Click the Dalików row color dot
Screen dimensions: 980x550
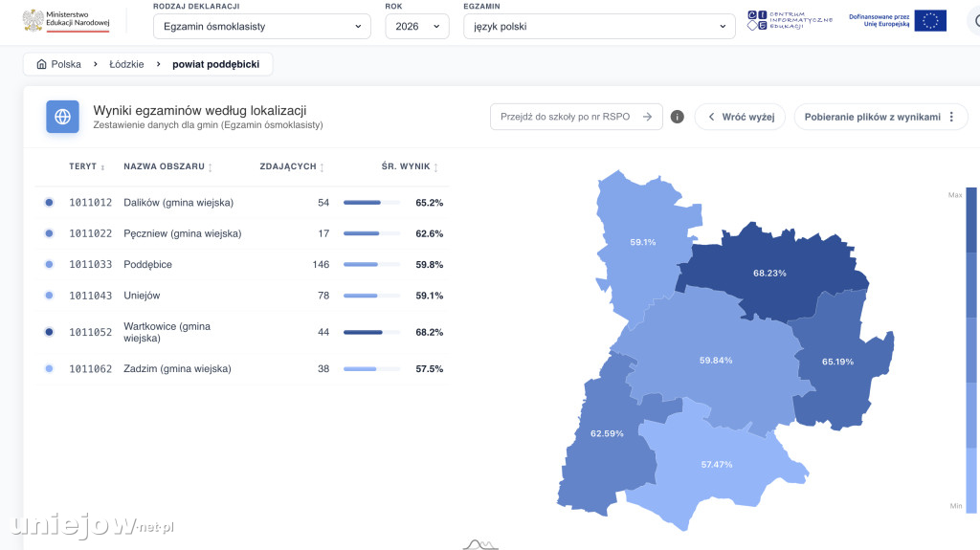(x=49, y=203)
